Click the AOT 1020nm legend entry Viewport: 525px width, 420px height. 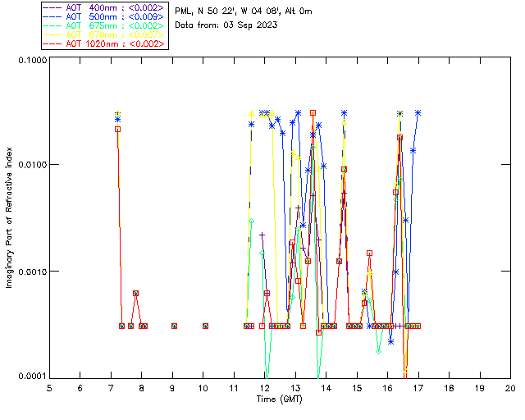[104, 43]
